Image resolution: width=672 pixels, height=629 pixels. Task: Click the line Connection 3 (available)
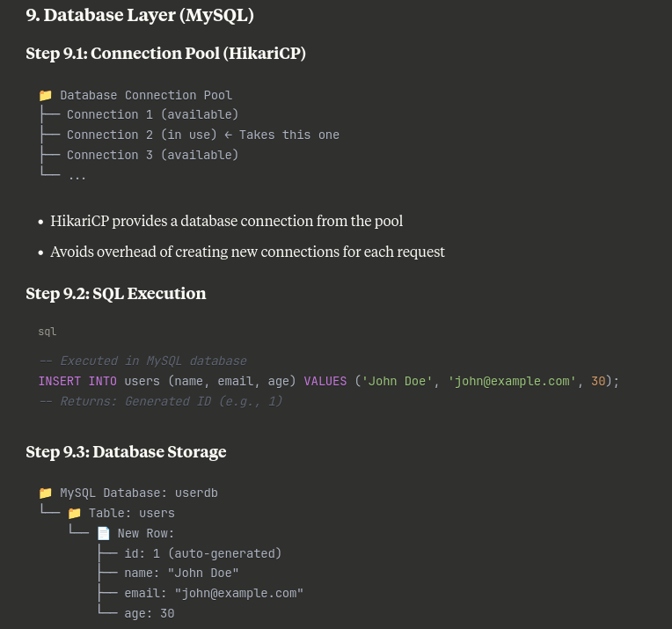[152, 155]
